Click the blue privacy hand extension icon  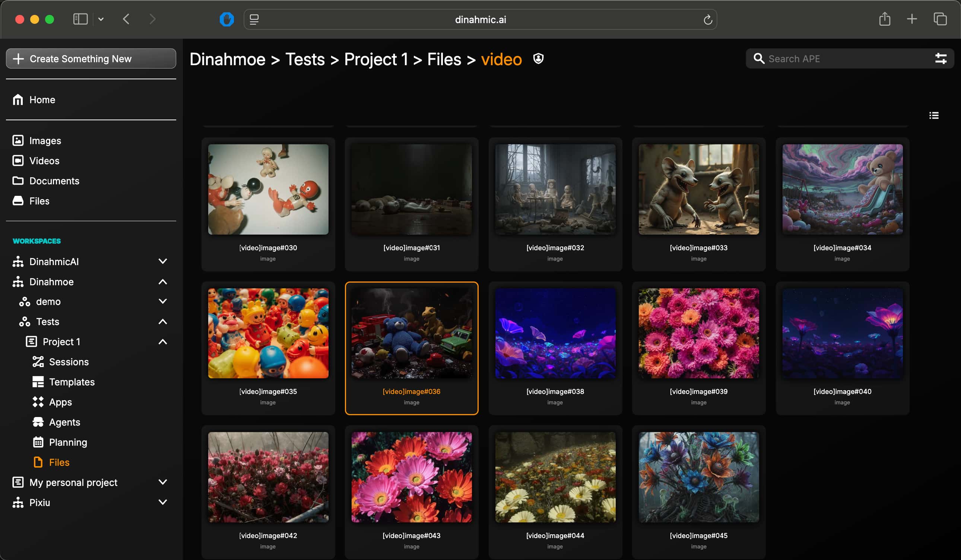pos(226,19)
